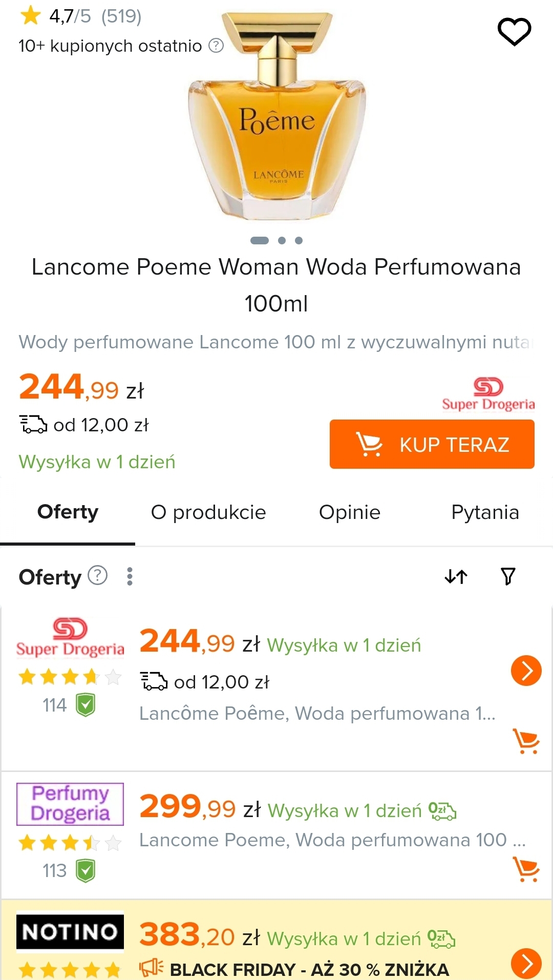The image size is (553, 980).
Task: Open the offers filter funnel
Action: pyautogui.click(x=507, y=576)
